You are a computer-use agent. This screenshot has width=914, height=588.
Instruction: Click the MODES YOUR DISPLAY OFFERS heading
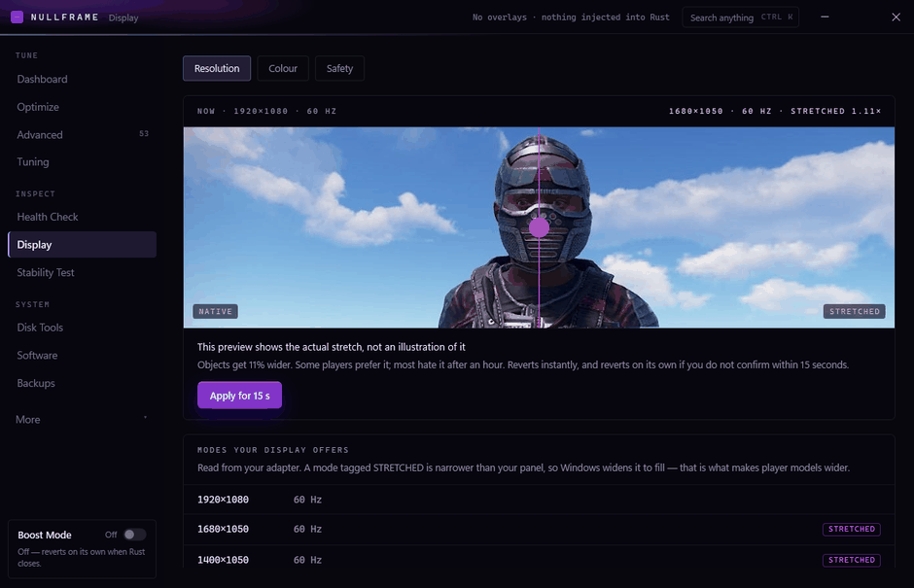point(273,450)
